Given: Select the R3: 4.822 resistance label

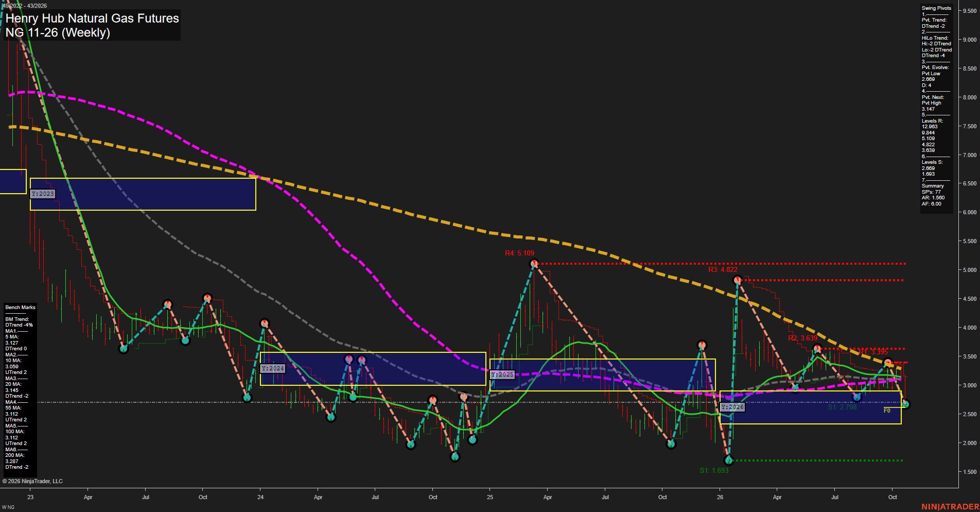Looking at the screenshot, I should [723, 269].
